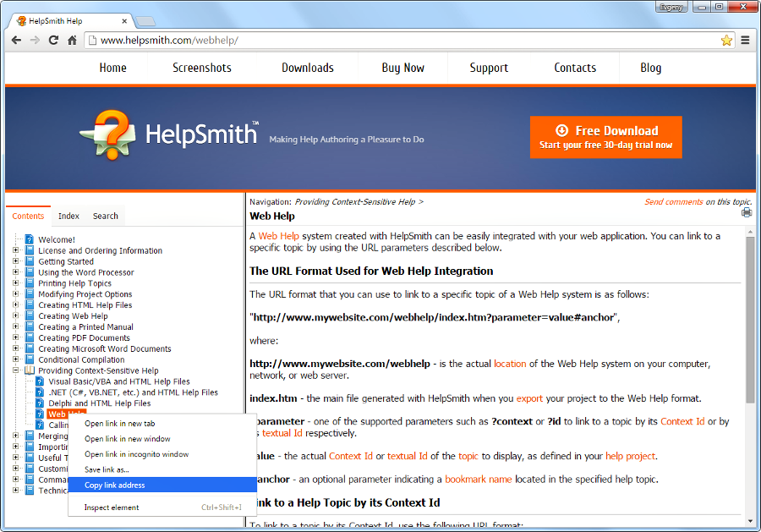Click the book icon beside Conditional Compilation
This screenshot has height=532, width=761.
point(30,359)
